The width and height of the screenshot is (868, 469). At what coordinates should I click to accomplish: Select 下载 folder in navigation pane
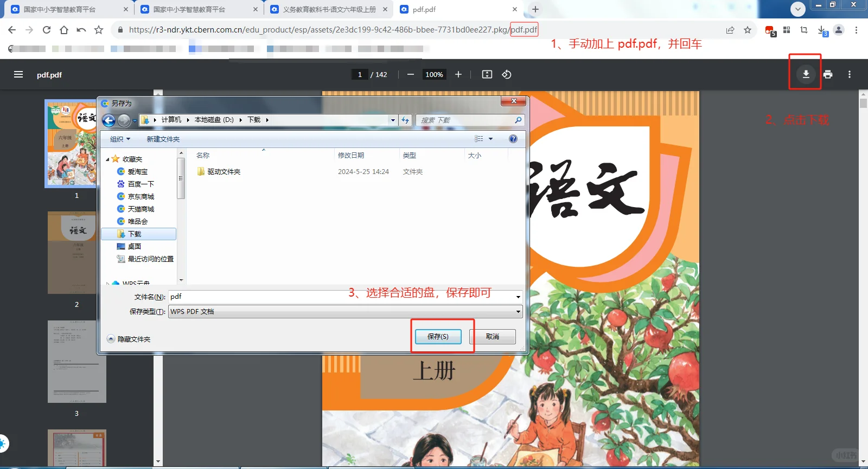click(139, 234)
